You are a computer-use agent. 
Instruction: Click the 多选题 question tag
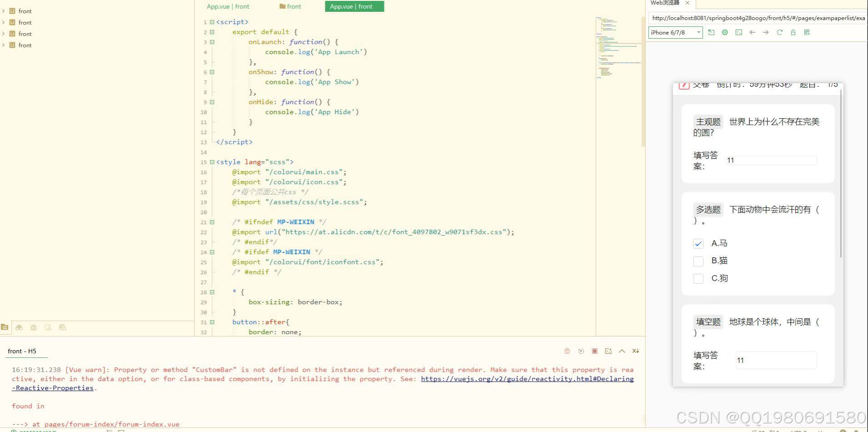tap(708, 210)
